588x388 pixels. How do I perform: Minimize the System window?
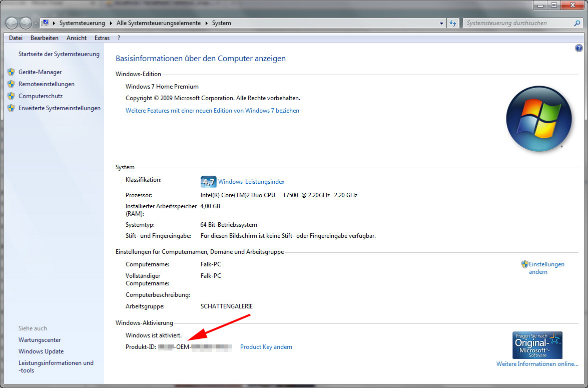540,6
